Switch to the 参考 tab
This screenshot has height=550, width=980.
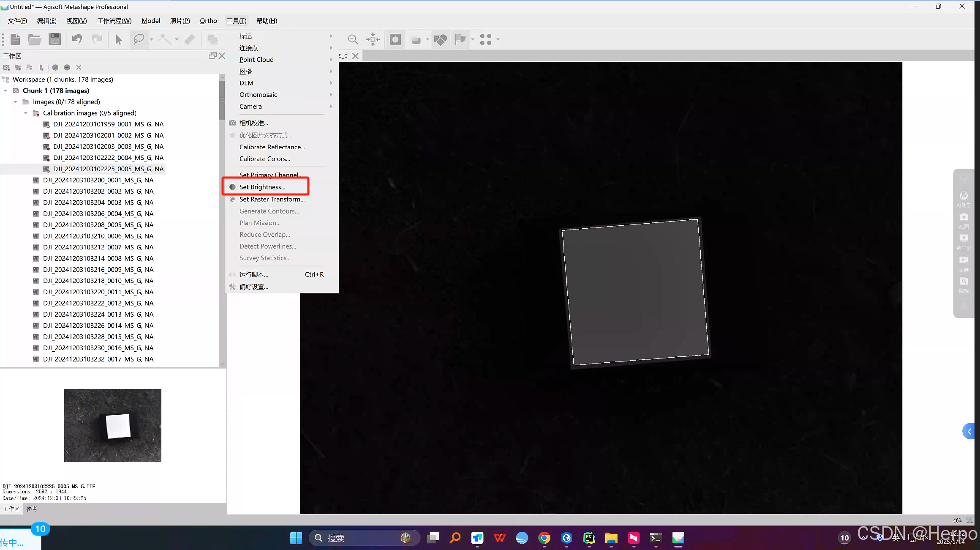tap(32, 509)
